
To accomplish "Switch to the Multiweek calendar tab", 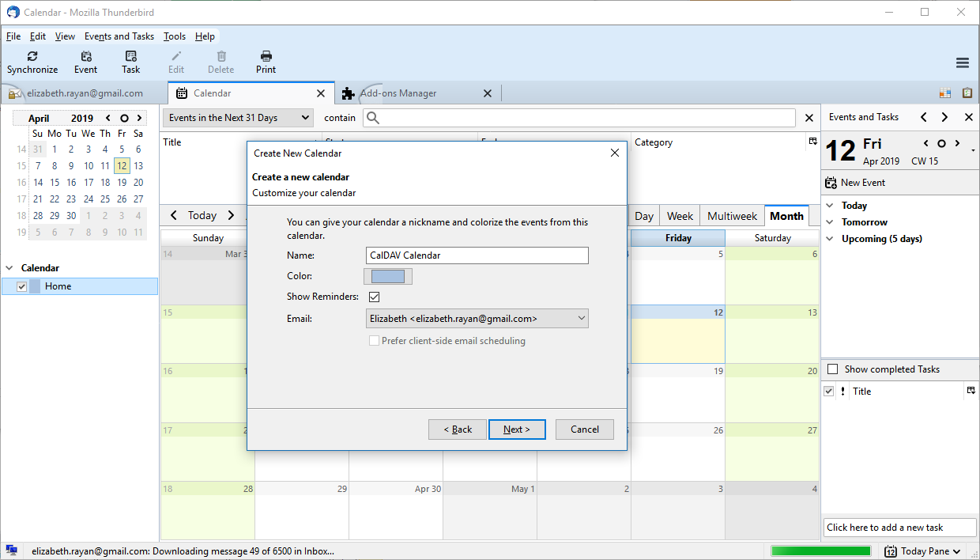I will tap(731, 215).
